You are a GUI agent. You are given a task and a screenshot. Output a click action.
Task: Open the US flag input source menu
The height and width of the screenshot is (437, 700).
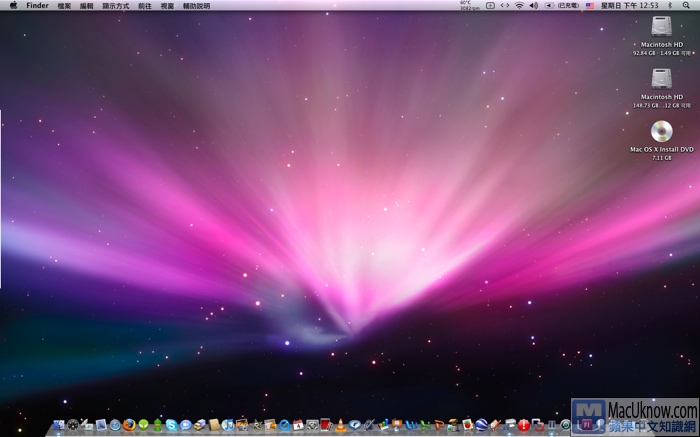point(590,6)
